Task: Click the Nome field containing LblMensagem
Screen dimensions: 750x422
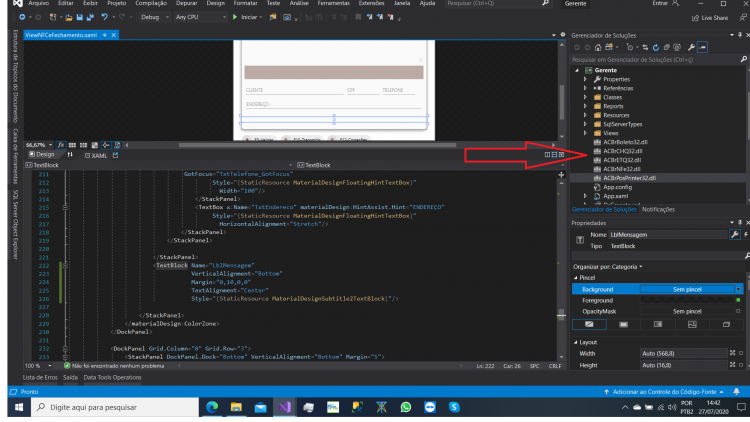Action: [668, 234]
